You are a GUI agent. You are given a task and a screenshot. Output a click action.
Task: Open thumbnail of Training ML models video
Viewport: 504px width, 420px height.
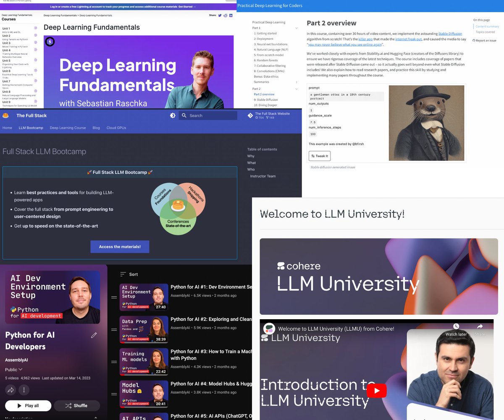click(x=144, y=362)
